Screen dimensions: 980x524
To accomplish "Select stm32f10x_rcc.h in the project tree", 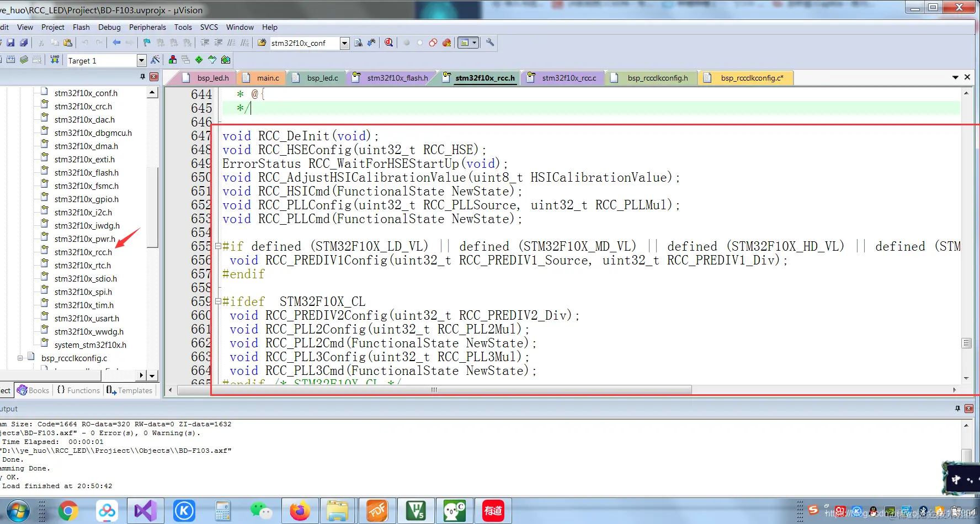I will (83, 252).
